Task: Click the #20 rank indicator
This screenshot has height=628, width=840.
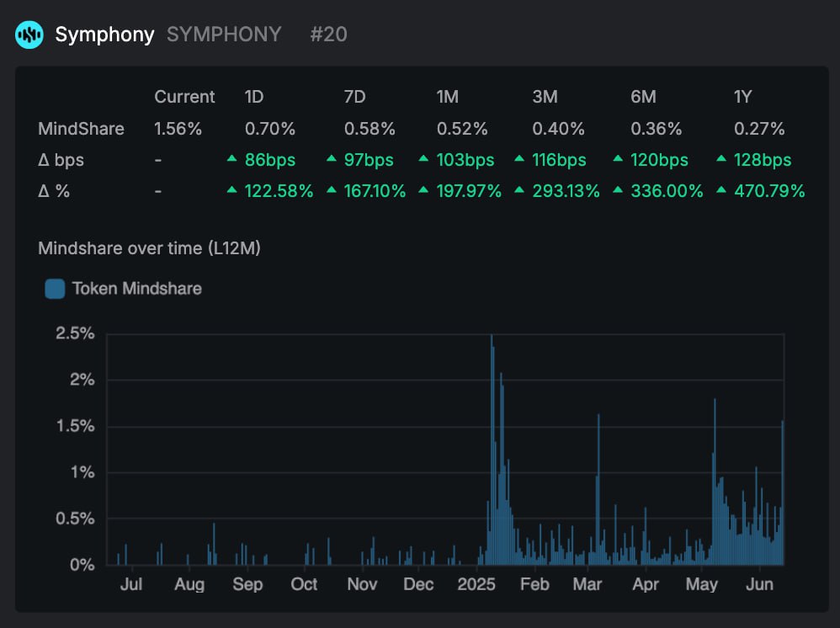Action: [329, 35]
